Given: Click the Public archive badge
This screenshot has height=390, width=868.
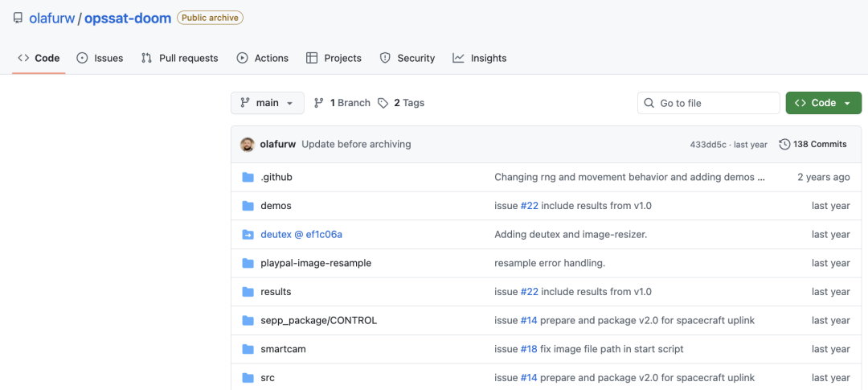Looking at the screenshot, I should pos(211,18).
